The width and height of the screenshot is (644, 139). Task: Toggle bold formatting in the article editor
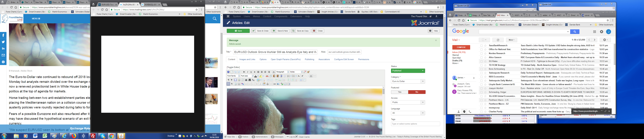click(x=244, y=72)
